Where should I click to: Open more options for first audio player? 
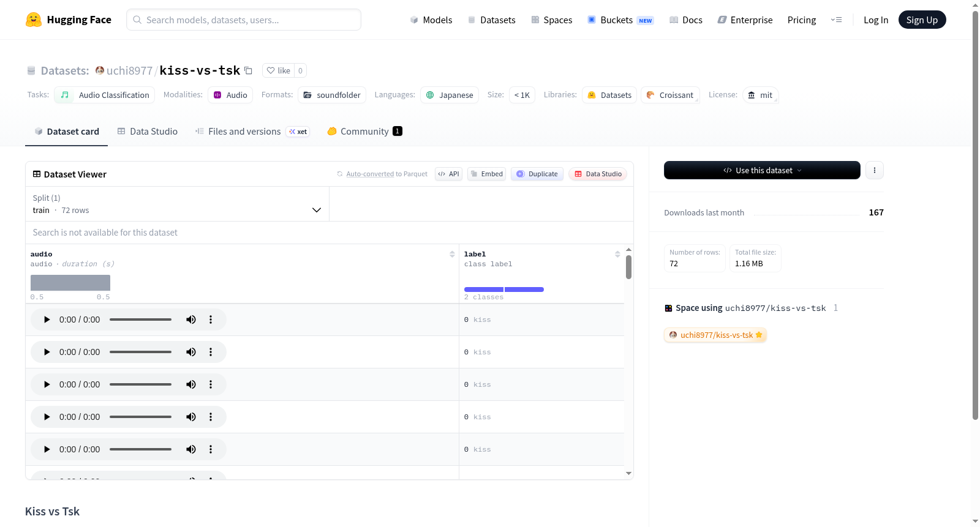coord(211,320)
